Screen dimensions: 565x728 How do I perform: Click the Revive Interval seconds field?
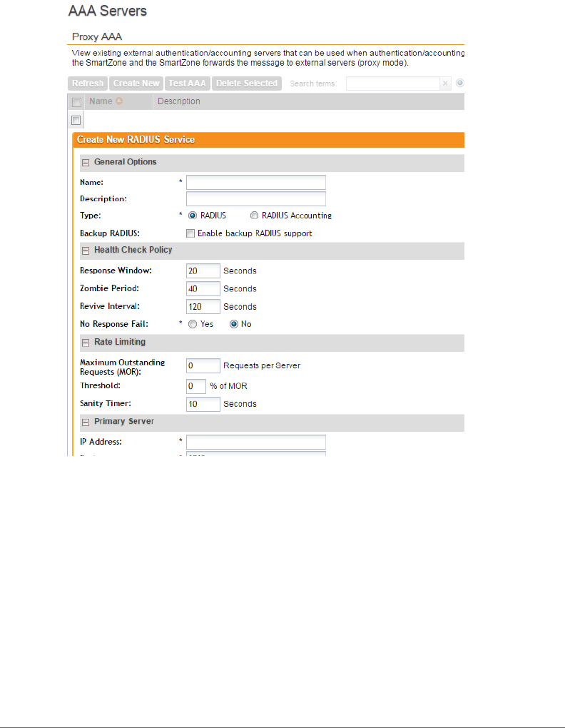click(x=203, y=306)
